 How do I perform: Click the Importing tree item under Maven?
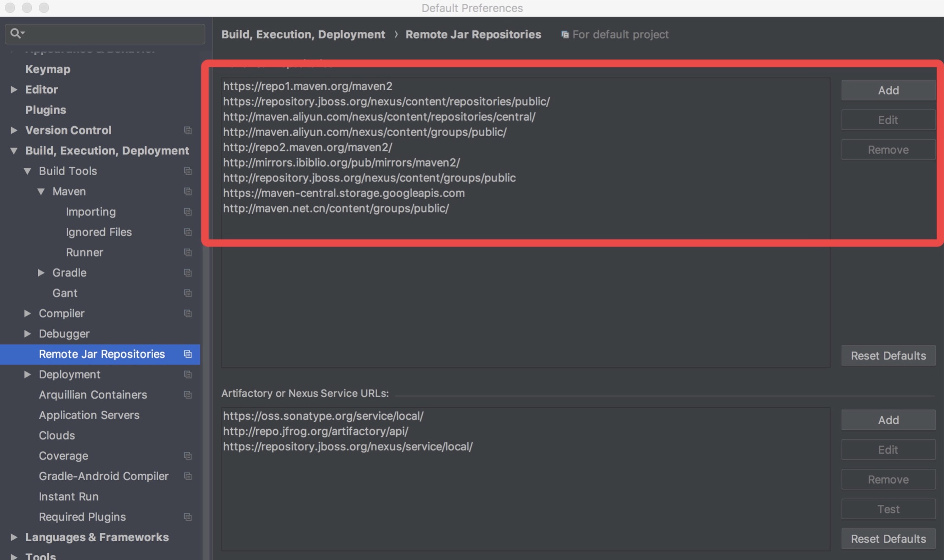coord(91,212)
